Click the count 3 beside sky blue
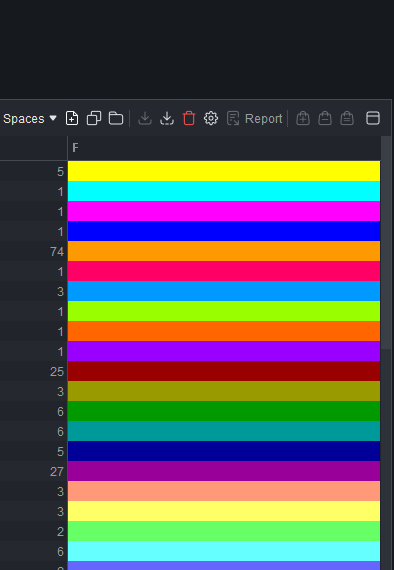The width and height of the screenshot is (394, 570). click(60, 292)
